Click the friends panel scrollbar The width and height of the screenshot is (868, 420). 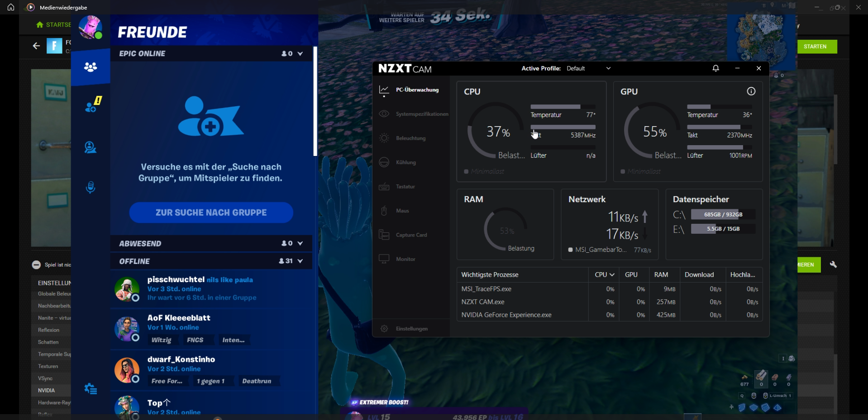[315, 101]
